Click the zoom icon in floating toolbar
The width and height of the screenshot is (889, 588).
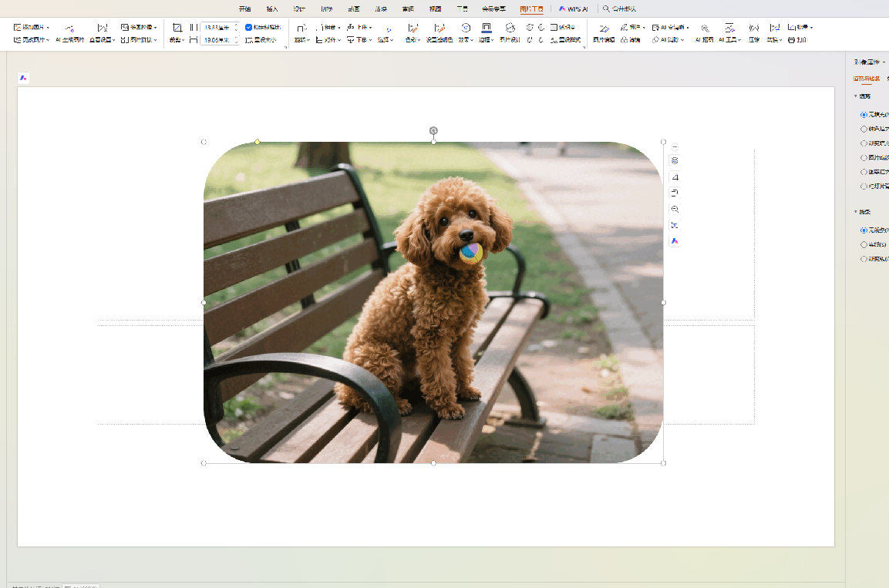point(675,209)
